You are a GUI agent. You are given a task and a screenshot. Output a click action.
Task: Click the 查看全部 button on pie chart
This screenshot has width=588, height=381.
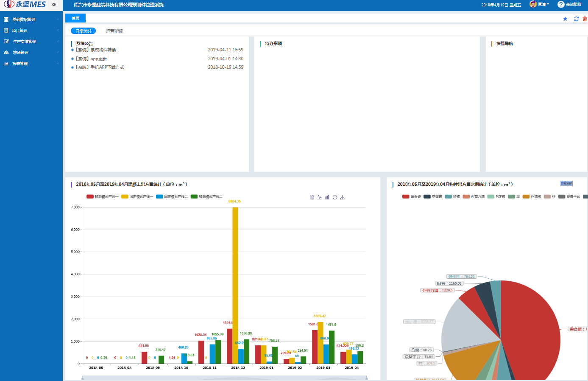[x=566, y=183]
